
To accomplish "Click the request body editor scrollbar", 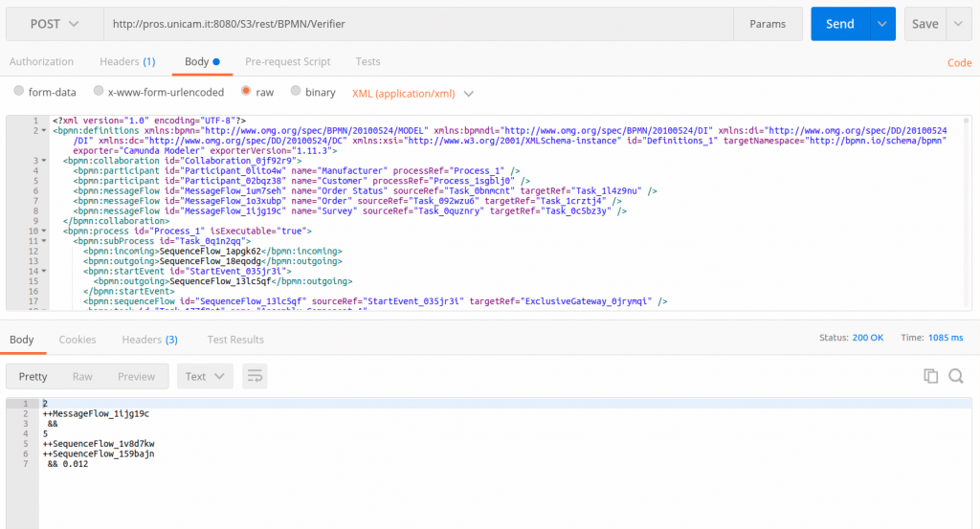I will (967, 212).
